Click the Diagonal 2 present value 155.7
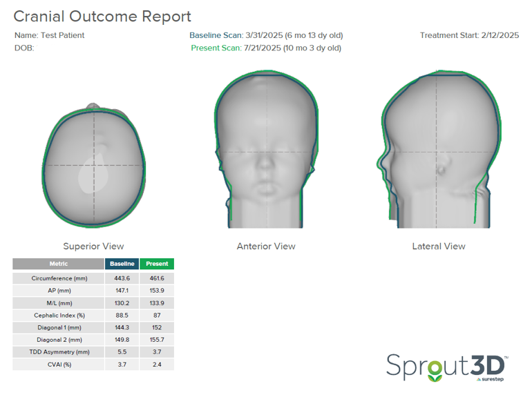The image size is (532, 397). coord(157,340)
